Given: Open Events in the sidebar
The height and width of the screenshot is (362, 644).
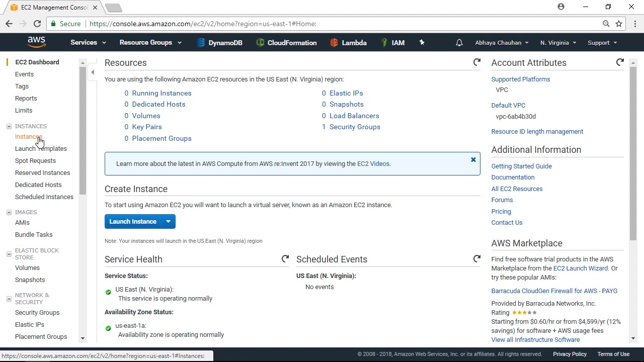Looking at the screenshot, I should (x=24, y=74).
